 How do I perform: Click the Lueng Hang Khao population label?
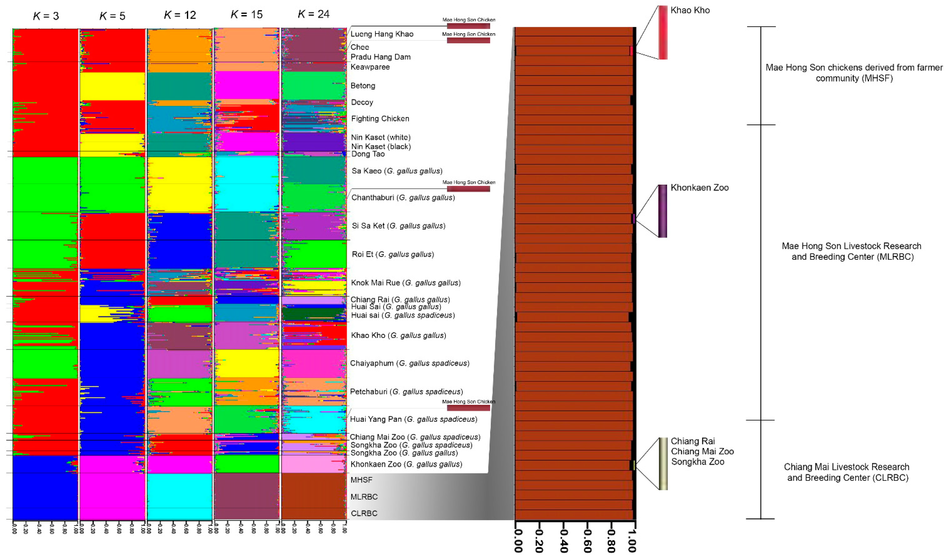[x=382, y=34]
